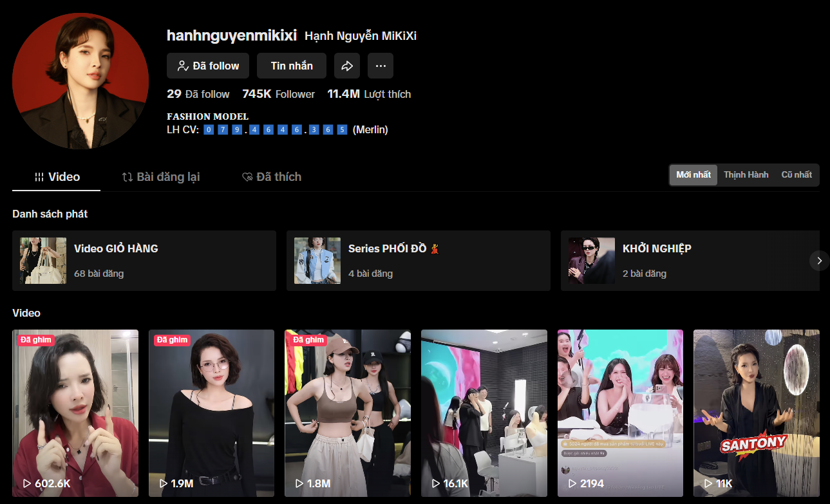Open the three-dots more options menu
This screenshot has width=830, height=504.
381,66
